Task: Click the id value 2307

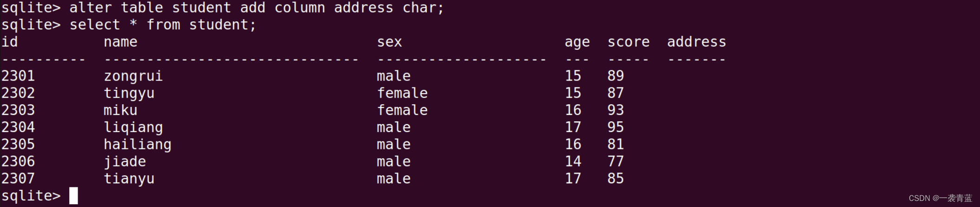Action: click(18, 179)
